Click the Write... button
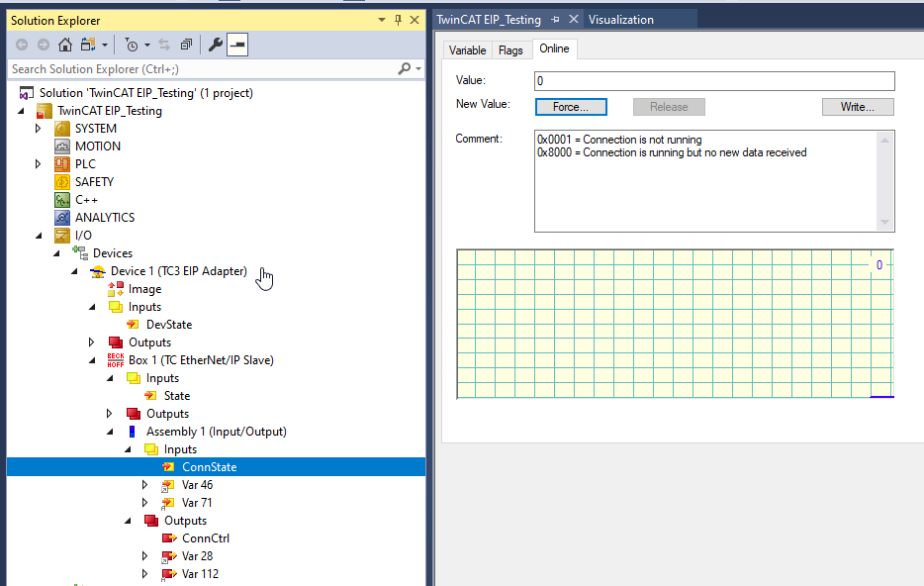Image resolution: width=924 pixels, height=586 pixels. tap(858, 107)
